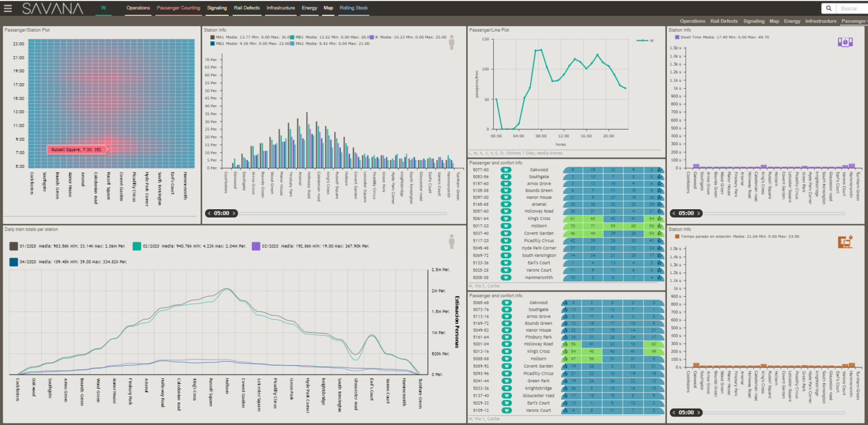
Task: Click the Rail Defects link in the secondary navigation bar
Action: 724,21
